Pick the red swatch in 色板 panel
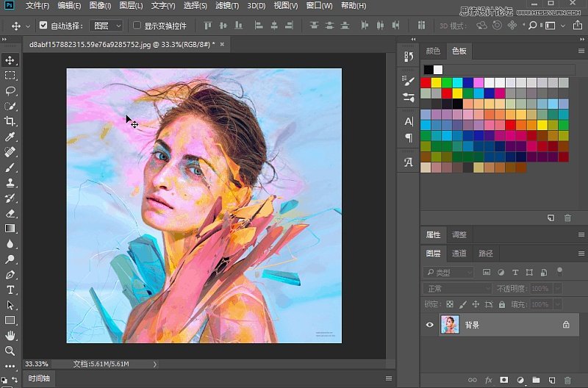The width and height of the screenshot is (588, 388). click(x=426, y=83)
